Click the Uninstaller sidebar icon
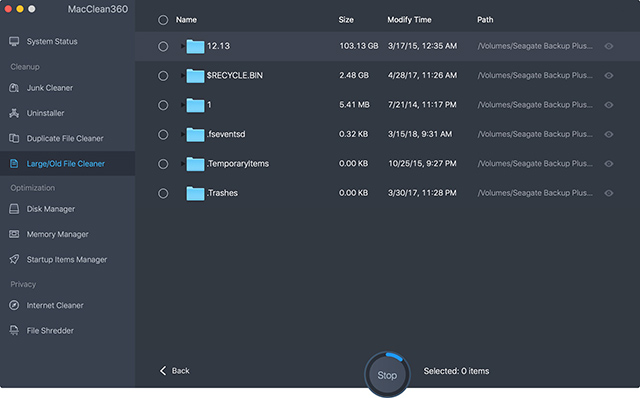This screenshot has height=398, width=640. click(14, 113)
